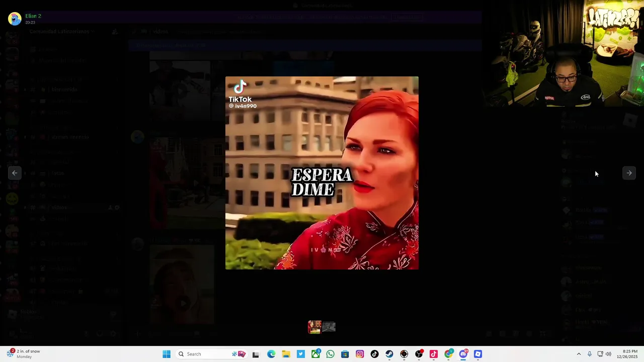
Task: Select the second thumbnail in media carousel
Action: pos(329,327)
